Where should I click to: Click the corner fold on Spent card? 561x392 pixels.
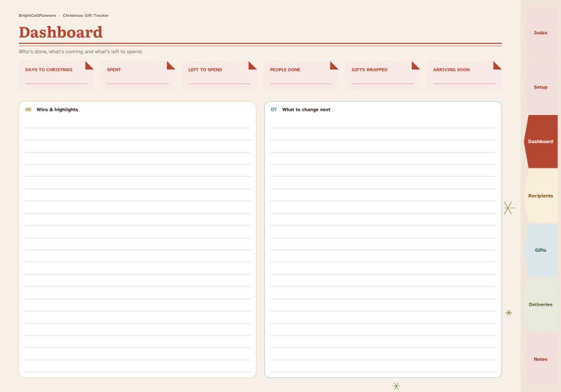[x=170, y=66]
